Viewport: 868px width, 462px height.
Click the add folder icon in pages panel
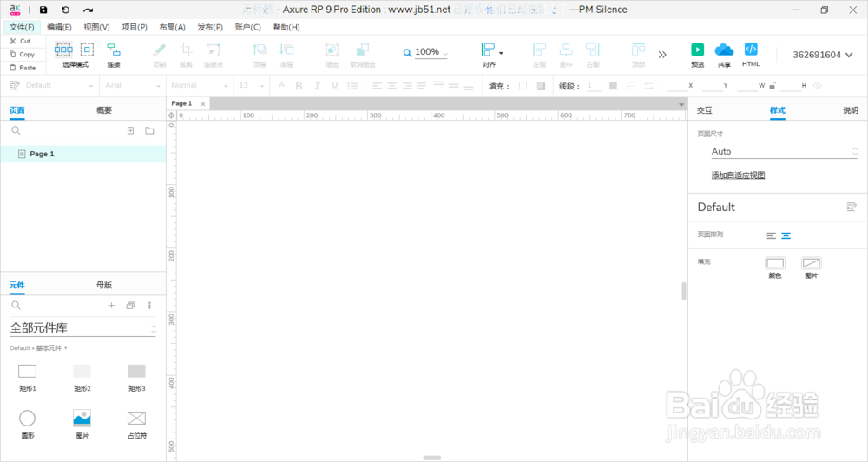click(149, 131)
